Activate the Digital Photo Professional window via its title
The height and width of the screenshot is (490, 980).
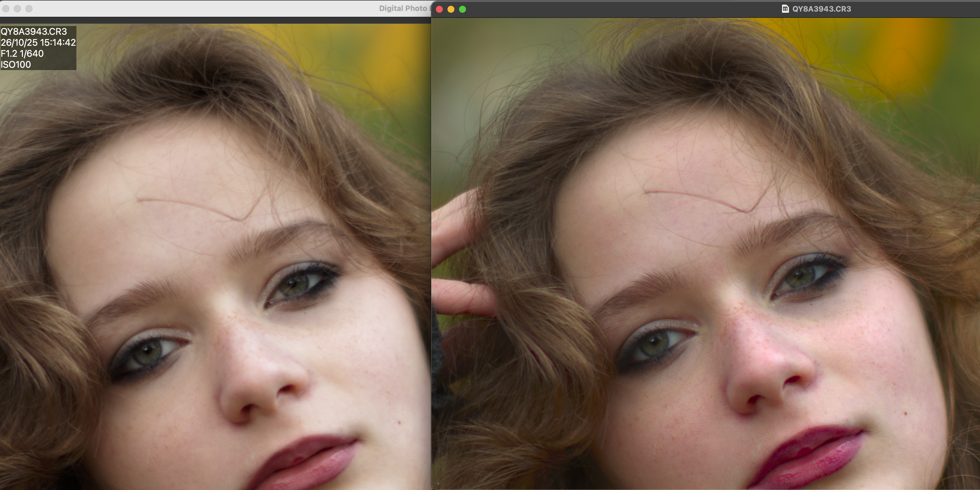pos(403,8)
